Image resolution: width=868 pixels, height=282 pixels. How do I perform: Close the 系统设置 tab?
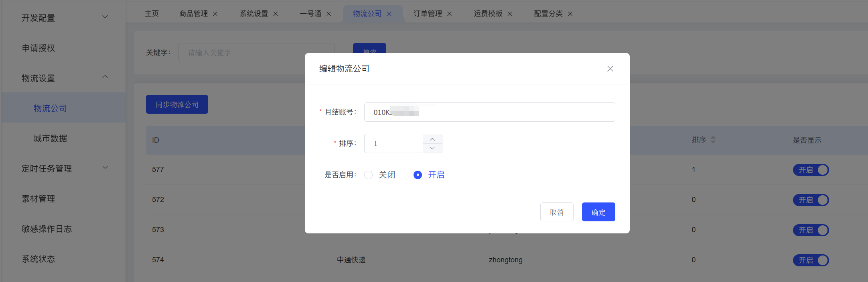276,14
